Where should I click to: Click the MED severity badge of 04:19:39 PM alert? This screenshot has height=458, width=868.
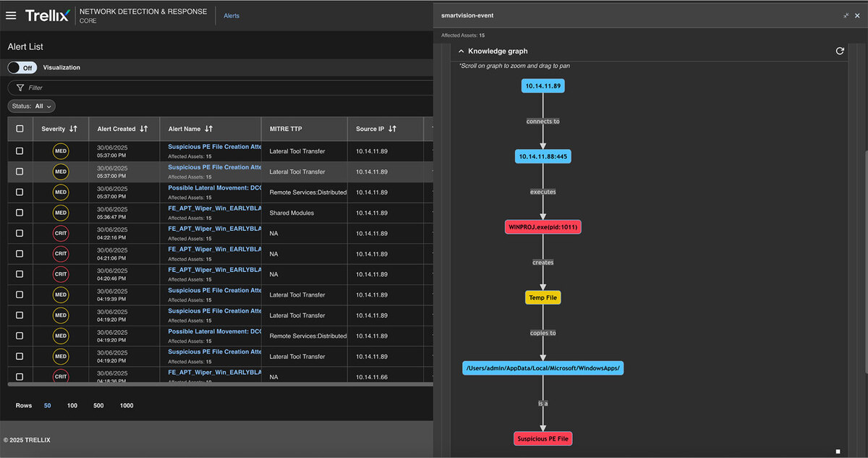[61, 294]
